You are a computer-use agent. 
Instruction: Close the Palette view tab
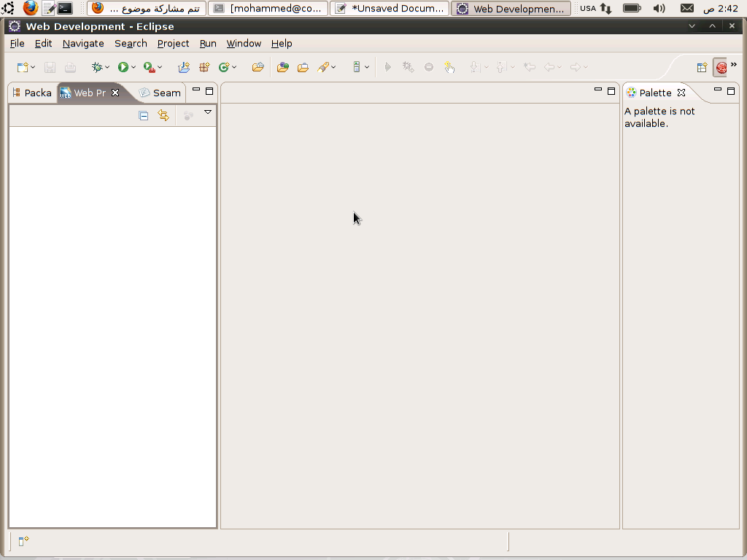click(x=681, y=93)
